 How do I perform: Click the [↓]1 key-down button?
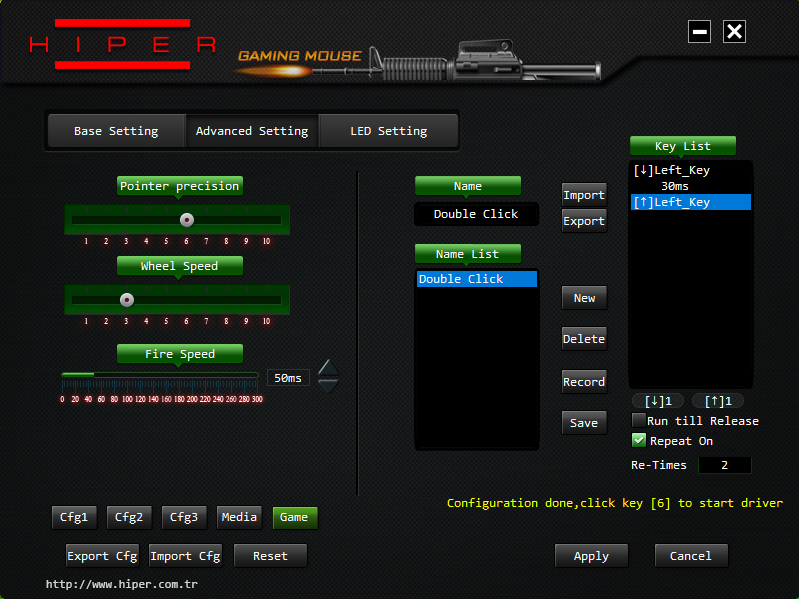(658, 401)
